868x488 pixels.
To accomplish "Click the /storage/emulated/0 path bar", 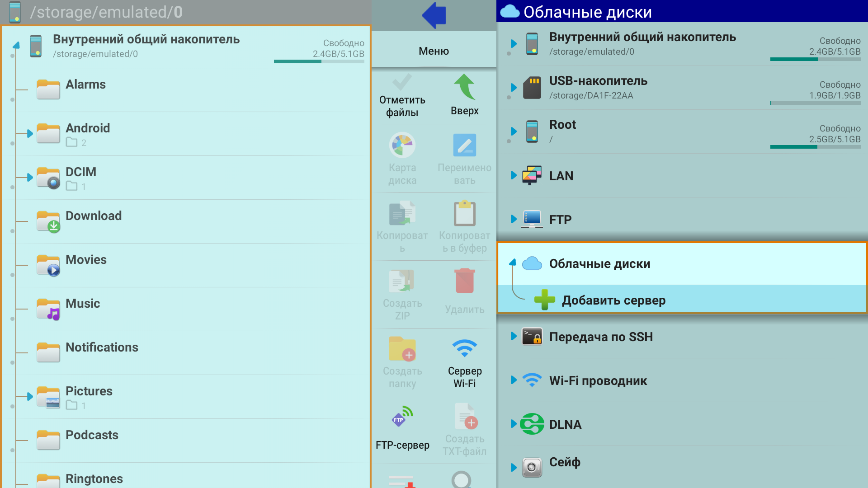I will [185, 12].
